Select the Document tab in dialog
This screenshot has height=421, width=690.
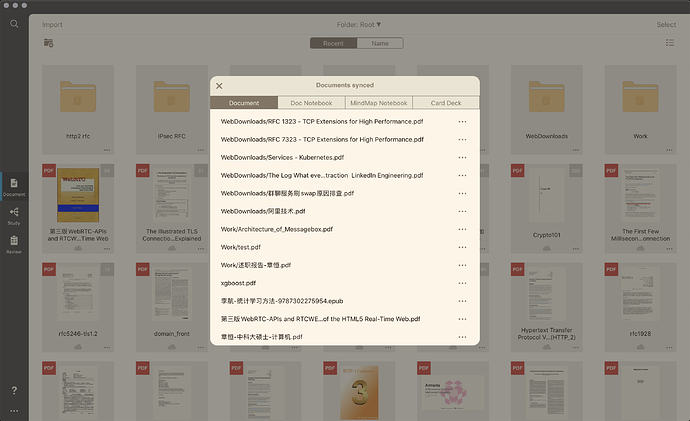244,103
